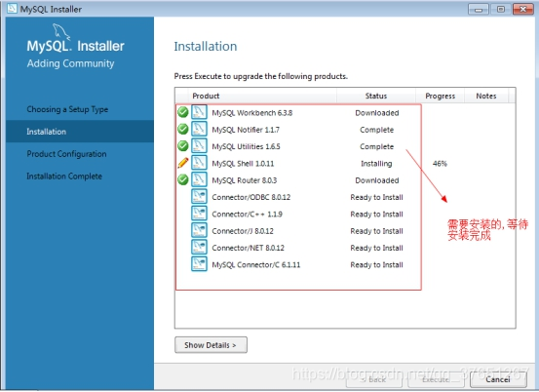Select the MySQL Connector/C 6.1.11 row text

[x=255, y=264]
